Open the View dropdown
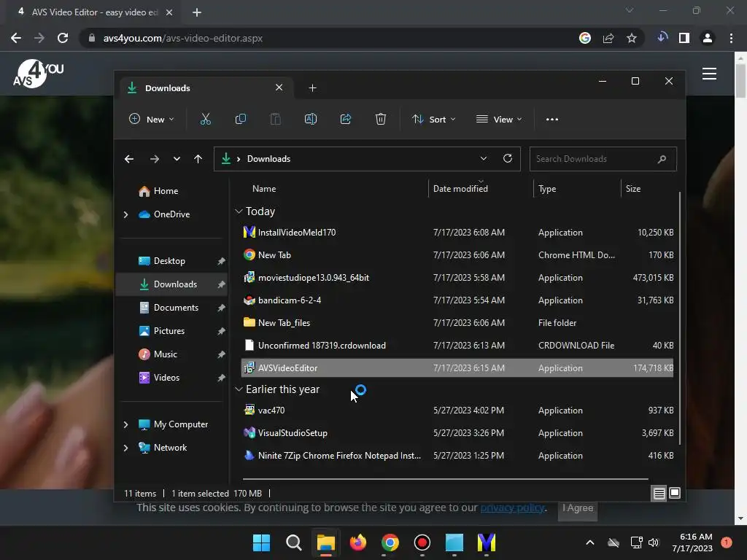The image size is (747, 560). (x=499, y=119)
